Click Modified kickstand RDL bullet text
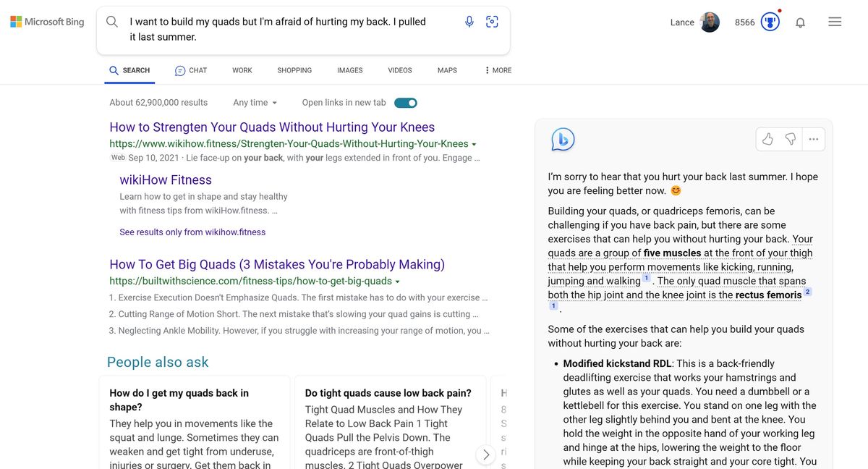This screenshot has height=469, width=868. (x=617, y=364)
